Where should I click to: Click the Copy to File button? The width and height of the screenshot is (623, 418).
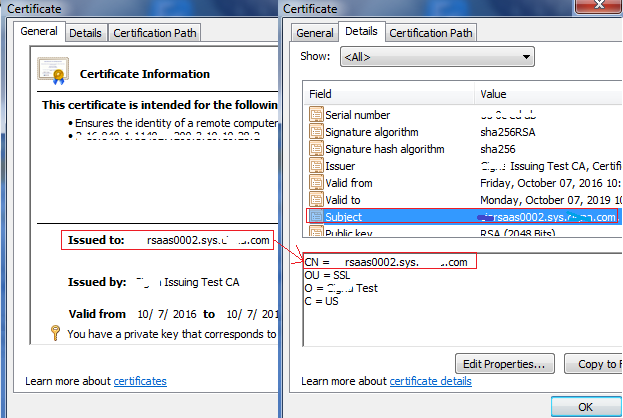click(x=595, y=363)
